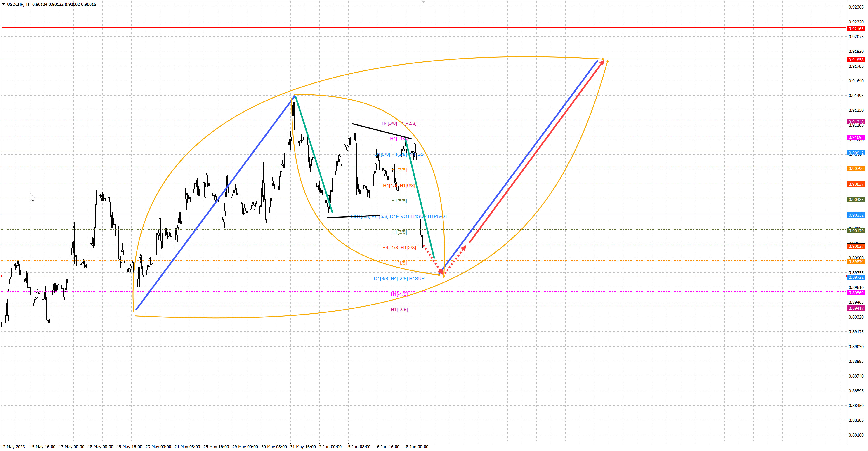Click the 12 May 2023 date label
Image resolution: width=868 pixels, height=451 pixels.
tap(13, 447)
